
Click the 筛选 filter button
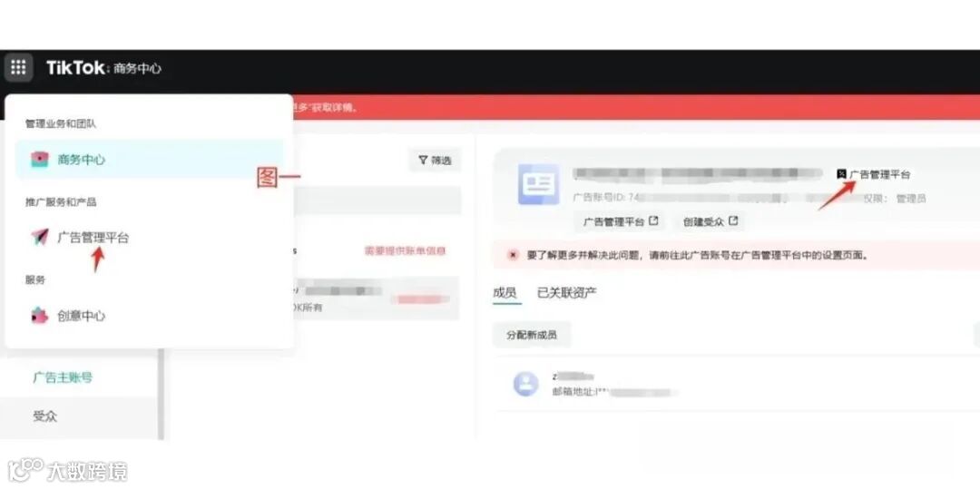pos(435,161)
